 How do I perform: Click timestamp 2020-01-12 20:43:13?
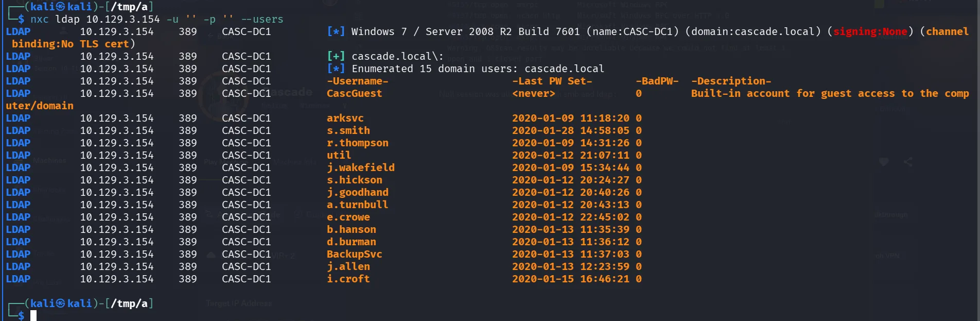point(570,205)
